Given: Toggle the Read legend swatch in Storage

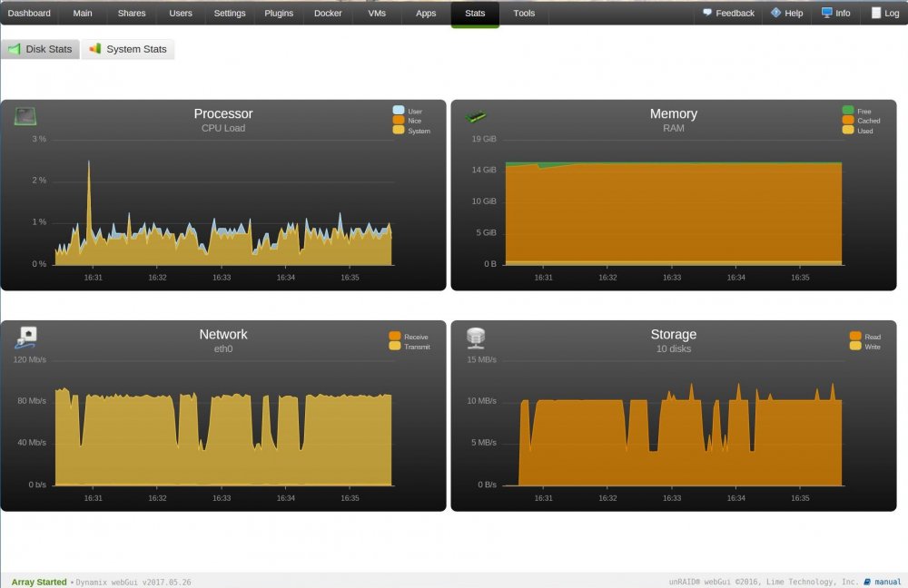Looking at the screenshot, I should [855, 336].
